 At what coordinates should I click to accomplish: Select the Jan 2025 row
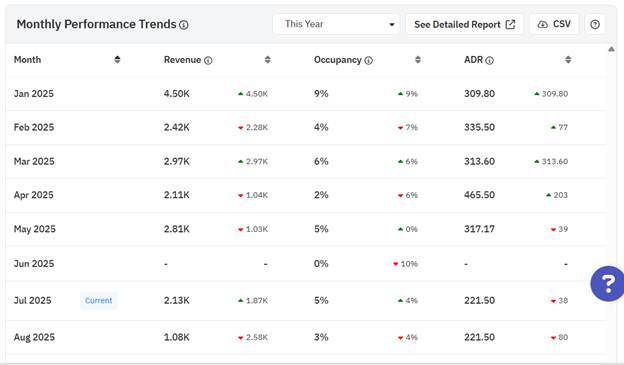(x=306, y=94)
